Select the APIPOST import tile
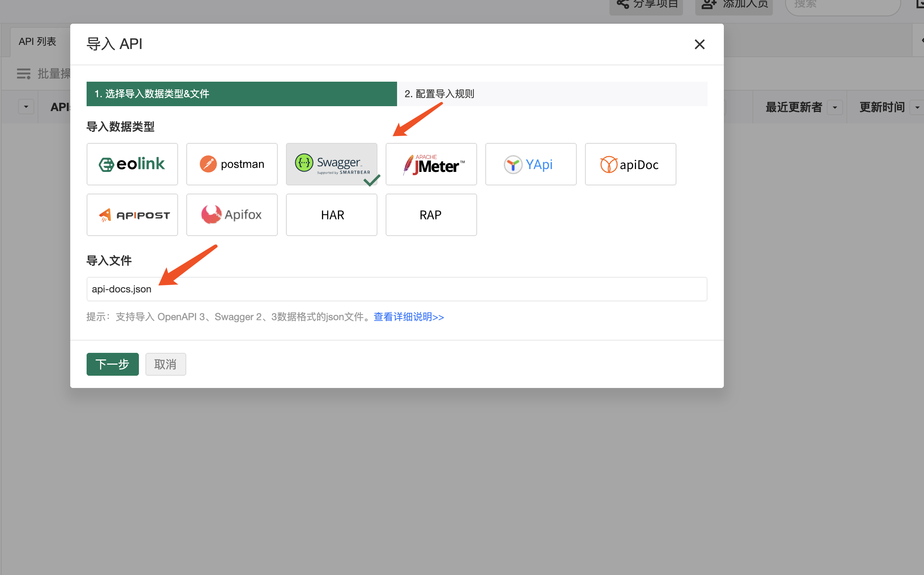 pyautogui.click(x=132, y=215)
